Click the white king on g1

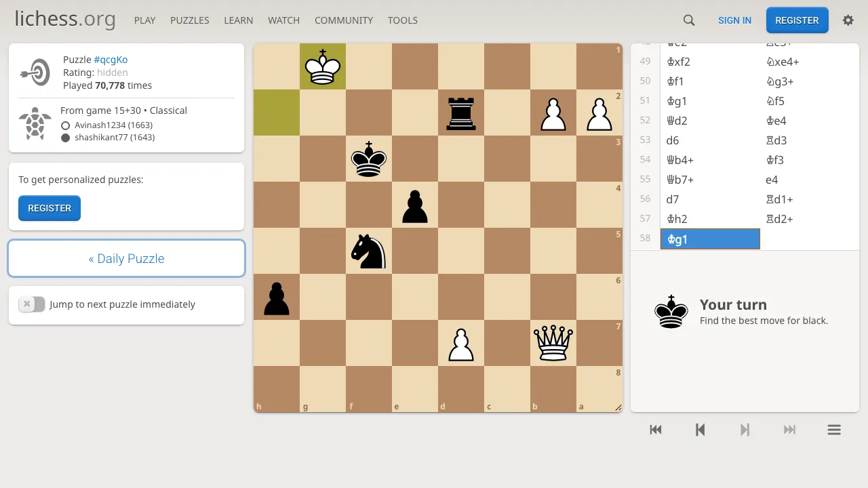[323, 66]
